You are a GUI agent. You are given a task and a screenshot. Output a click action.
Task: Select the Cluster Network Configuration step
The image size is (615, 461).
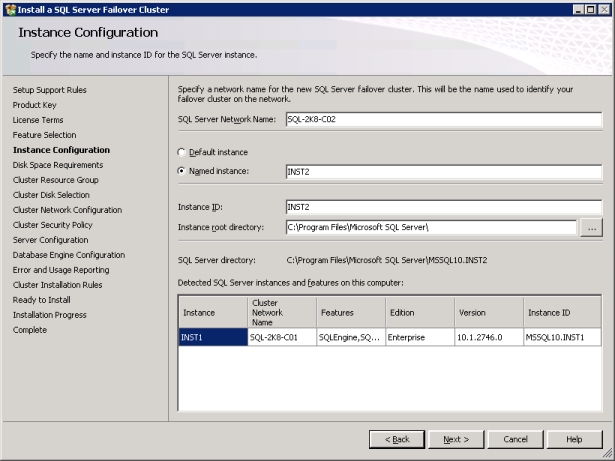[x=67, y=210]
